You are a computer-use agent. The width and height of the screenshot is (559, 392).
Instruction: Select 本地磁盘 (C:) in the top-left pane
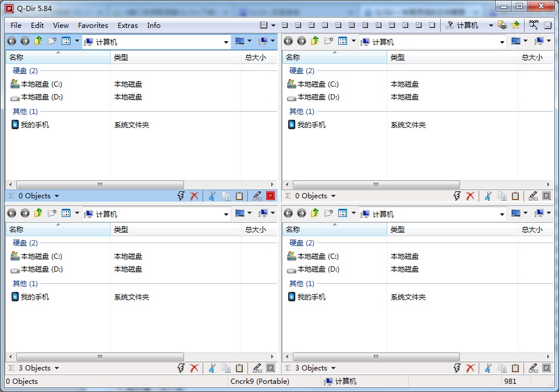pos(36,84)
